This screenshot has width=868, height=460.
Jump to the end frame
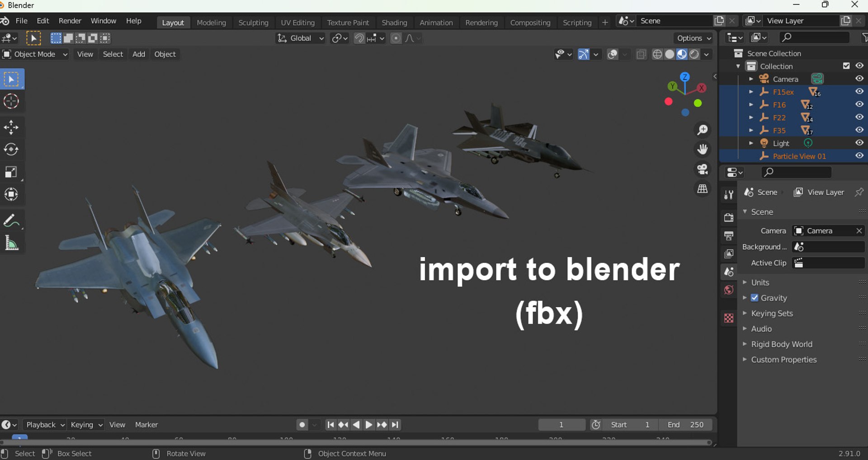point(396,425)
